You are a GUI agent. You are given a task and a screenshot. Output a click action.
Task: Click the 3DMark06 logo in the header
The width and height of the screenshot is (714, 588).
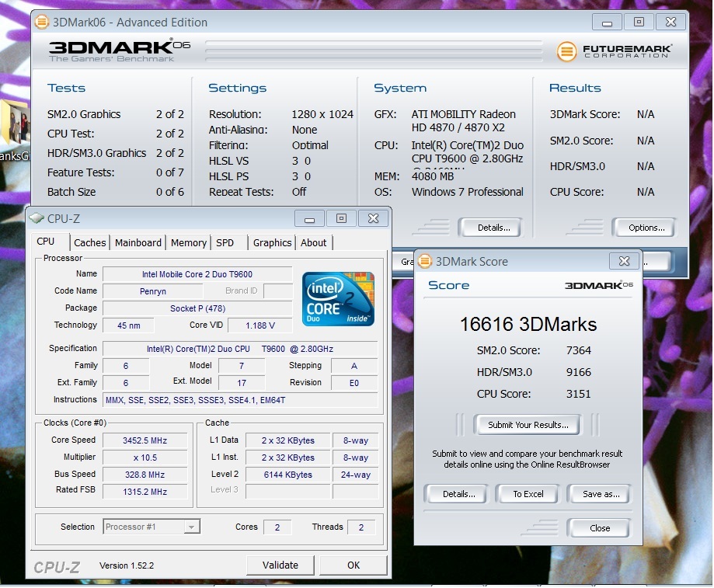(x=120, y=50)
